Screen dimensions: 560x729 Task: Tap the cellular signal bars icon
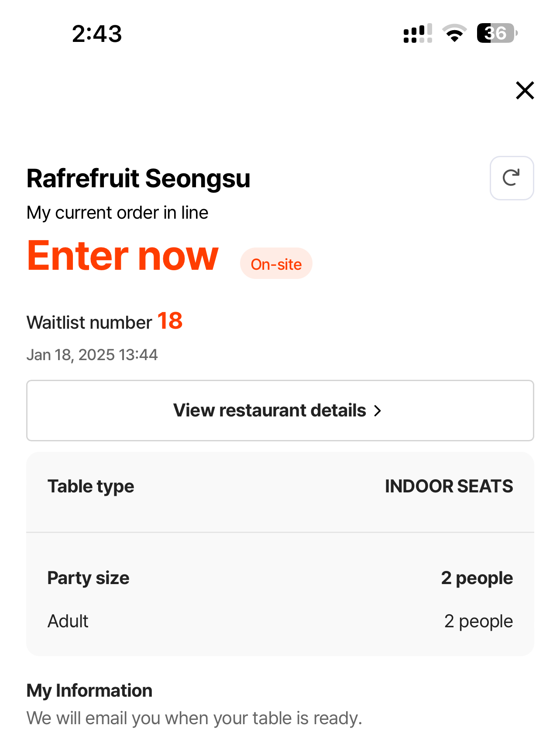point(418,33)
